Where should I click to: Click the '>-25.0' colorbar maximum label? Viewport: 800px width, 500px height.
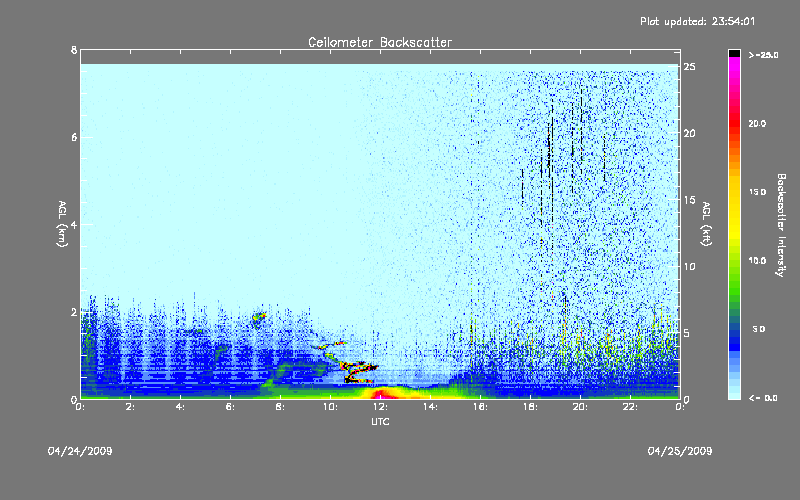(763, 55)
